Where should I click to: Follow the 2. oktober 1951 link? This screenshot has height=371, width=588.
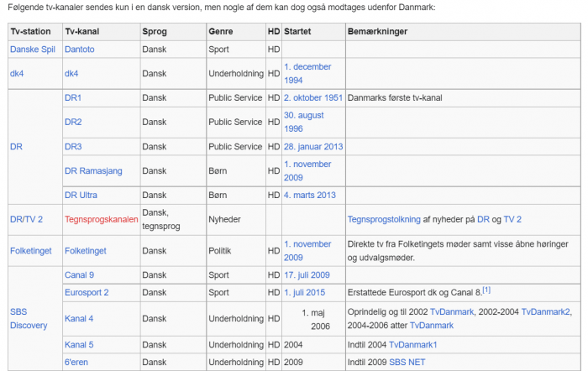click(313, 98)
